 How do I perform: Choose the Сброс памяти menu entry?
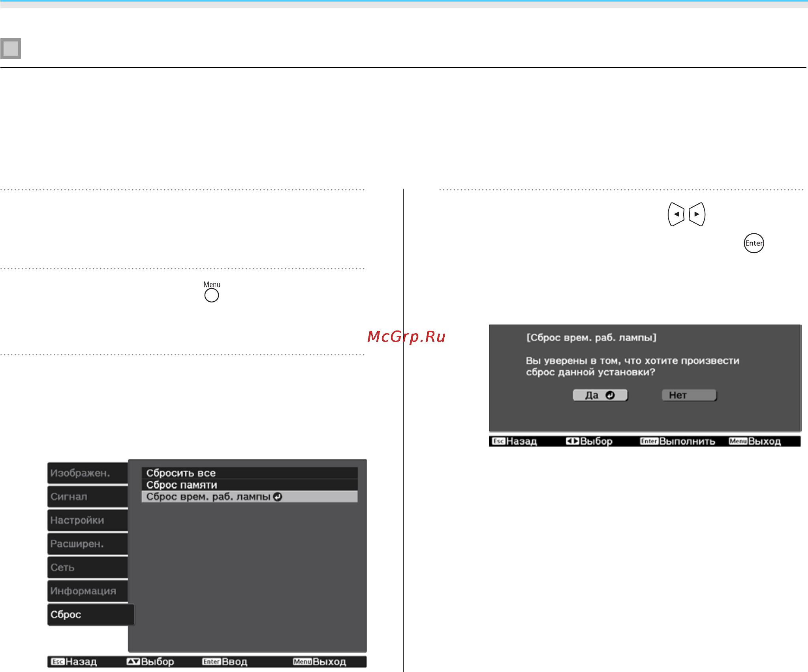point(250,485)
